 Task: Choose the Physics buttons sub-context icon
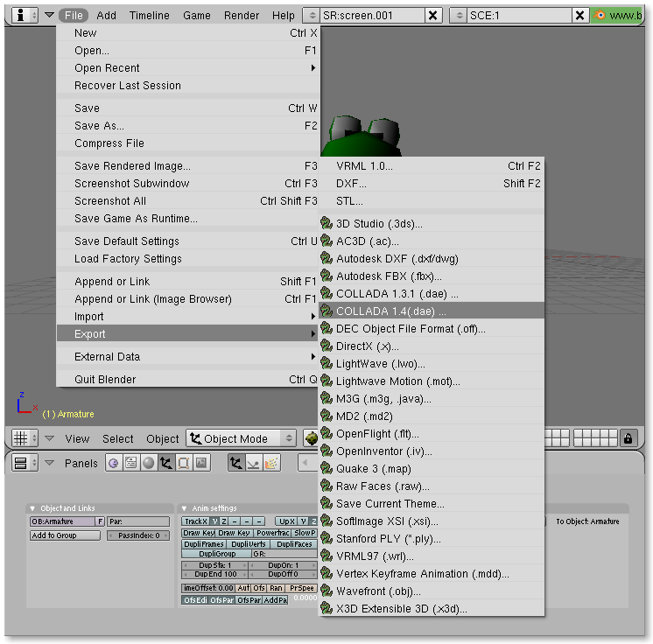pyautogui.click(x=254, y=463)
